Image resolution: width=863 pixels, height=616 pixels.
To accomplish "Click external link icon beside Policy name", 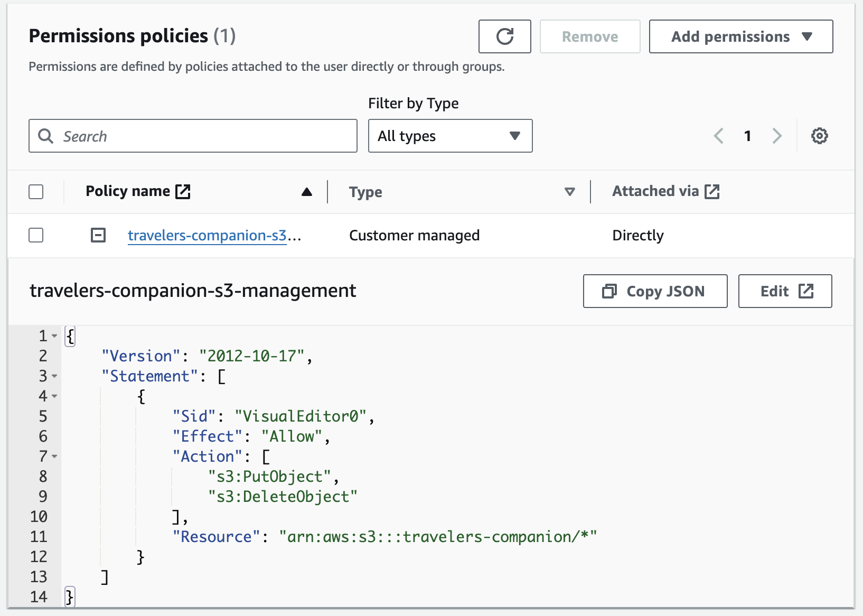I will coord(183,191).
